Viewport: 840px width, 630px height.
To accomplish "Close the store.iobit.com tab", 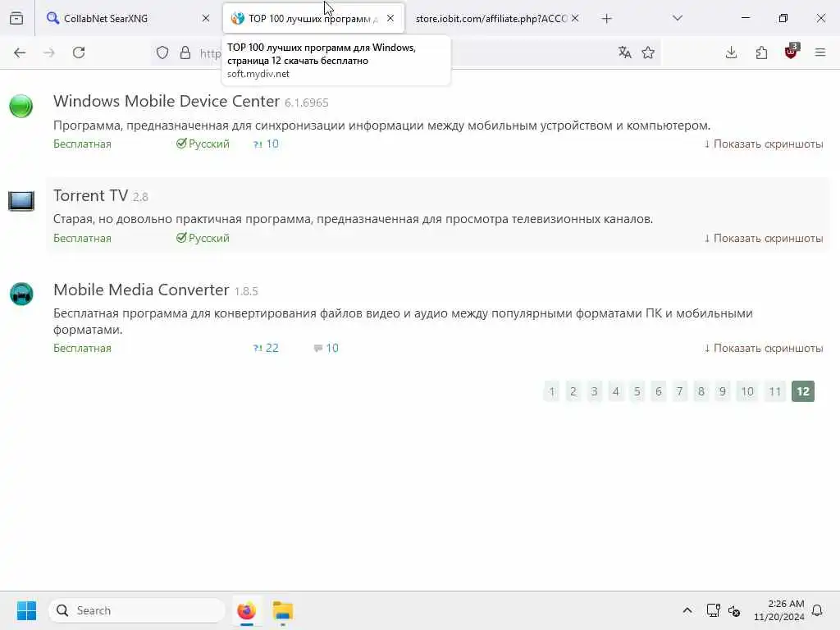I will 575,18.
